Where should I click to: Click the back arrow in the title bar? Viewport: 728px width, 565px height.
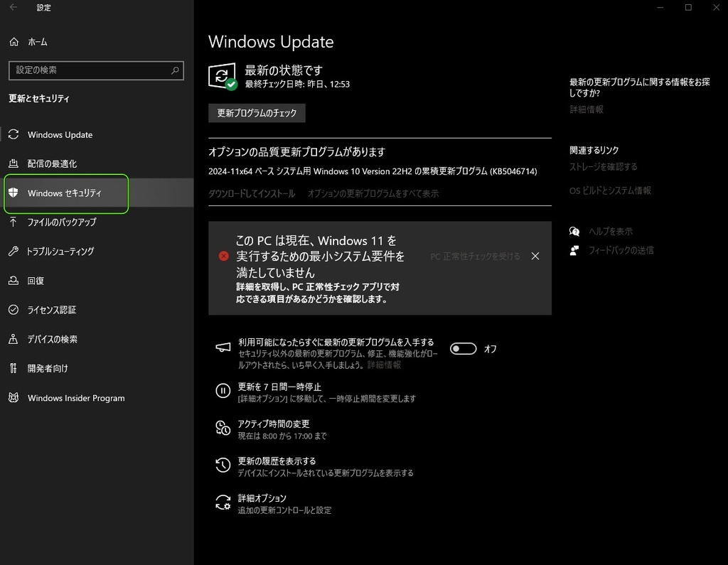click(14, 7)
